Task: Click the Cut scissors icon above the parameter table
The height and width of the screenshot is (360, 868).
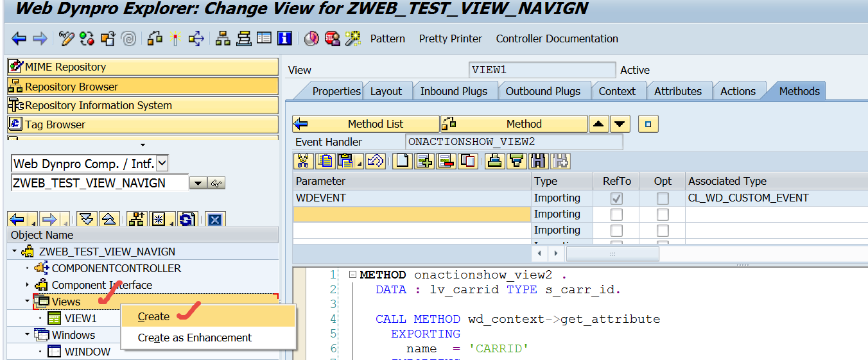Action: pos(304,160)
